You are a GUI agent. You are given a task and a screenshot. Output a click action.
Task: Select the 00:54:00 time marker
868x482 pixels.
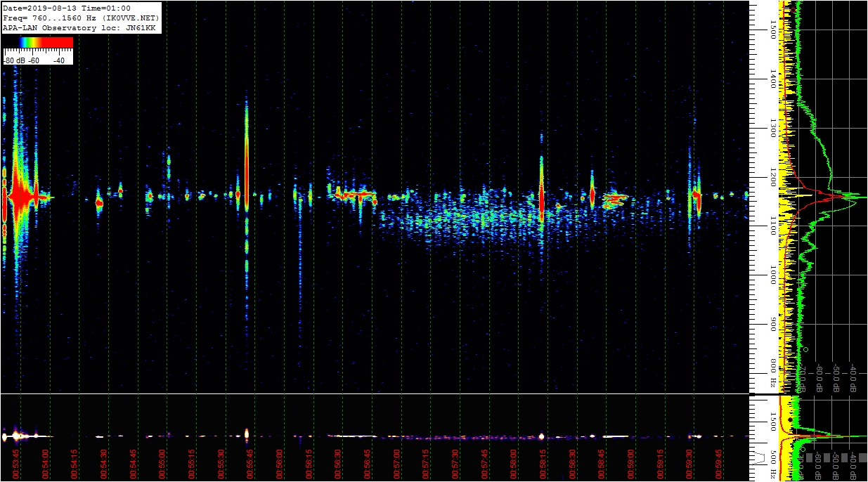point(46,464)
